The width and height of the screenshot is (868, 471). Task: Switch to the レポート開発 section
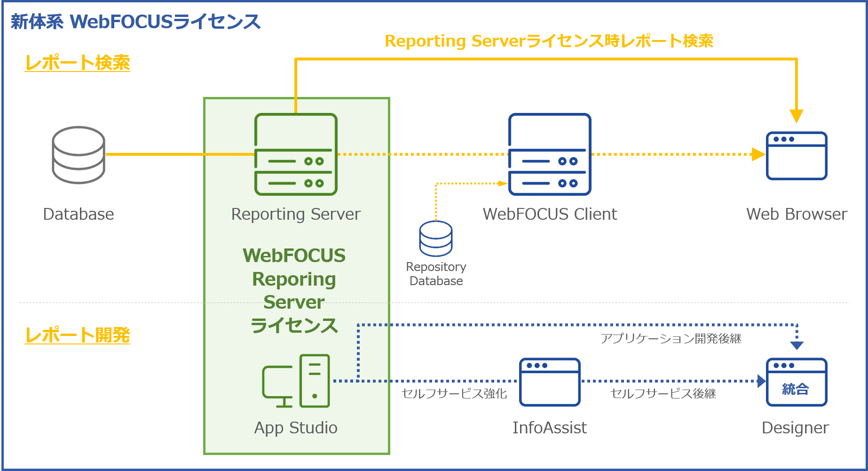tap(77, 335)
